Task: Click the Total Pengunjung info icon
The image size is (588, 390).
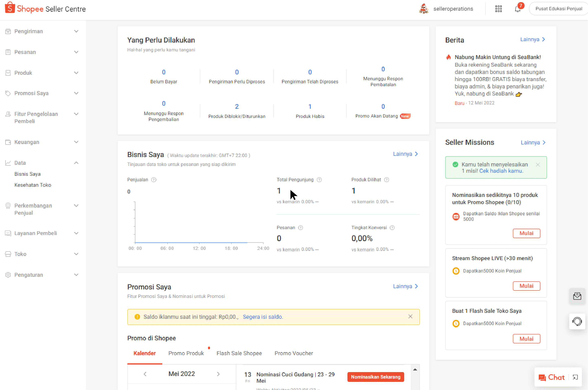Action: click(319, 180)
